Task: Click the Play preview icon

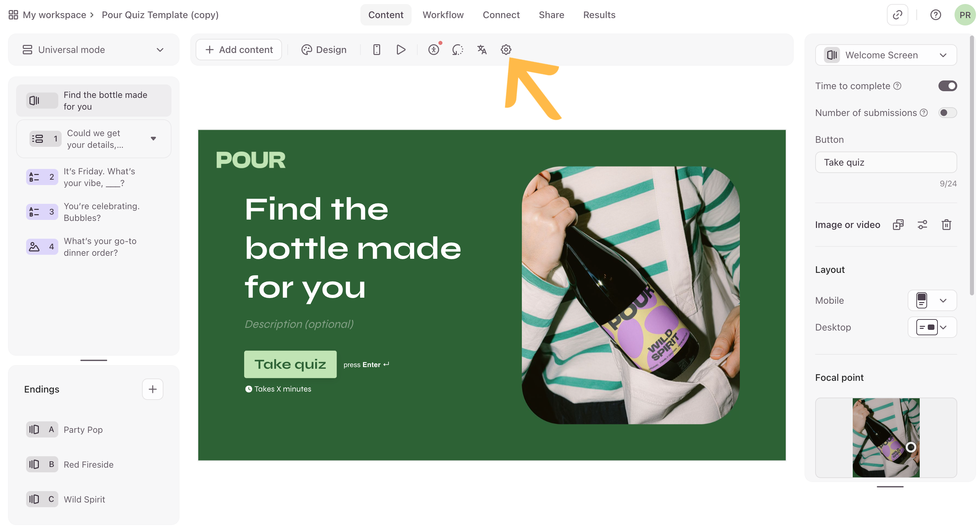Action: pos(401,50)
